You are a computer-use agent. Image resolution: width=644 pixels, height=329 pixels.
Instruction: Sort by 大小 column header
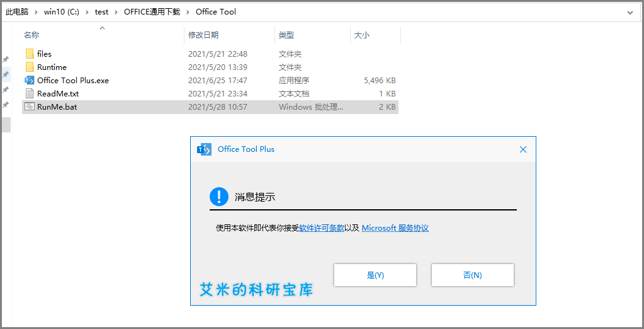362,35
